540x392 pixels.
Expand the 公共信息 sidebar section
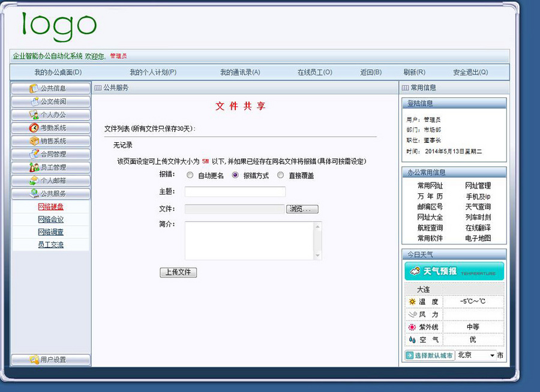click(x=50, y=88)
